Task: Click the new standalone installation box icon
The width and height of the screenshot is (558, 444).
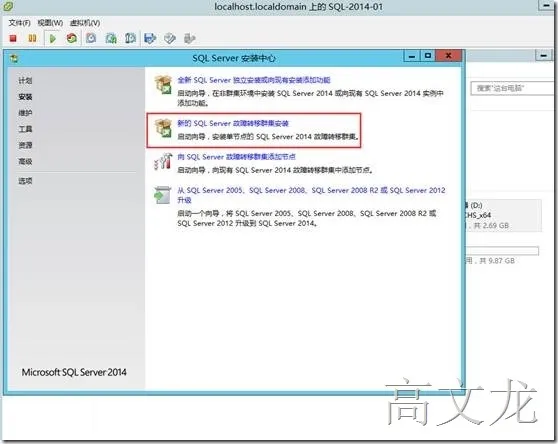Action: [x=163, y=84]
